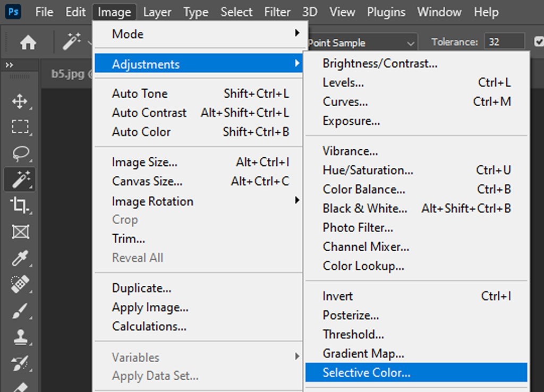
Task: Click Hue/Saturation adjustment option
Action: (x=368, y=171)
